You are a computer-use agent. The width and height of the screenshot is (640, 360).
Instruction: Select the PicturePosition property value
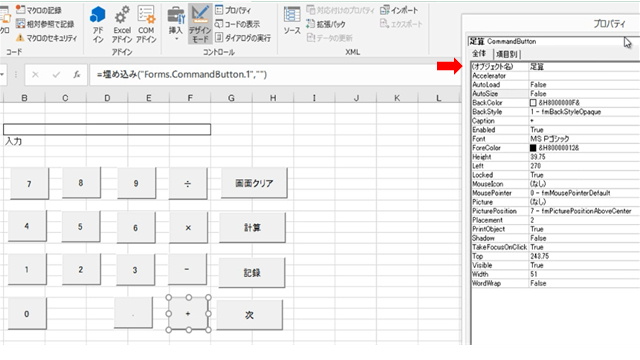point(584,211)
